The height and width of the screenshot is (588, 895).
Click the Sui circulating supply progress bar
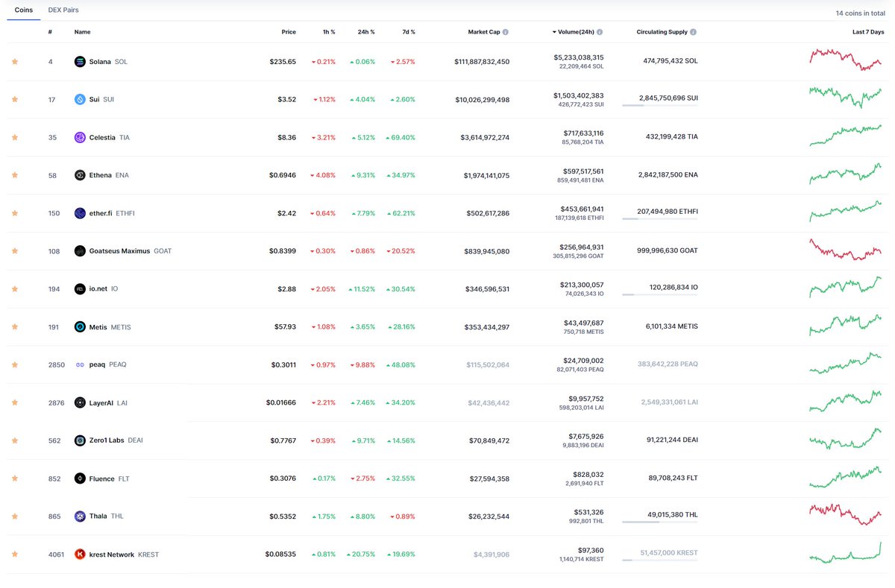tap(659, 106)
